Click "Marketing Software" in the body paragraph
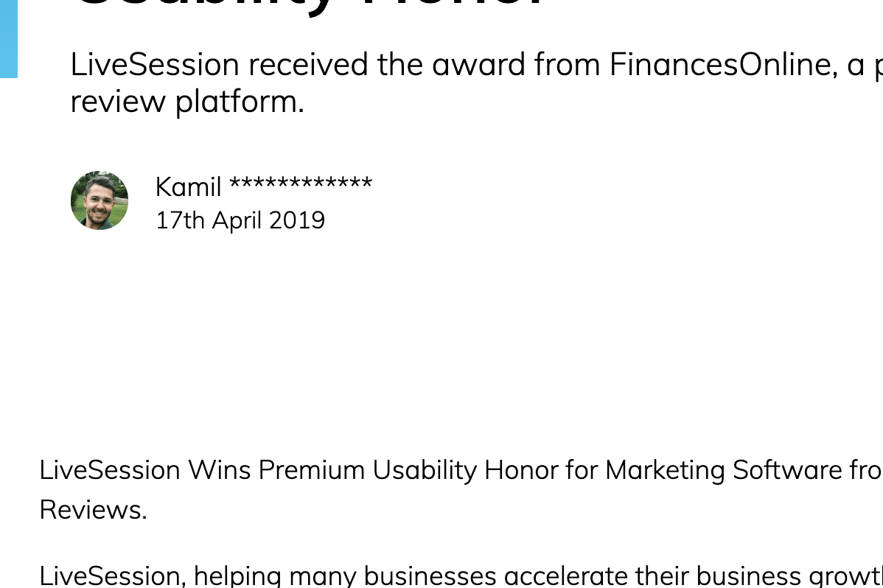 click(665, 470)
